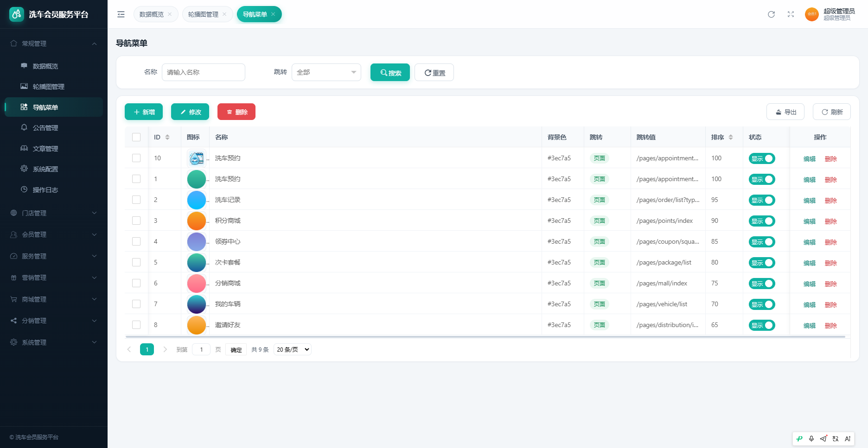Select all rows with header checkbox
This screenshot has width=868, height=448.
point(136,137)
